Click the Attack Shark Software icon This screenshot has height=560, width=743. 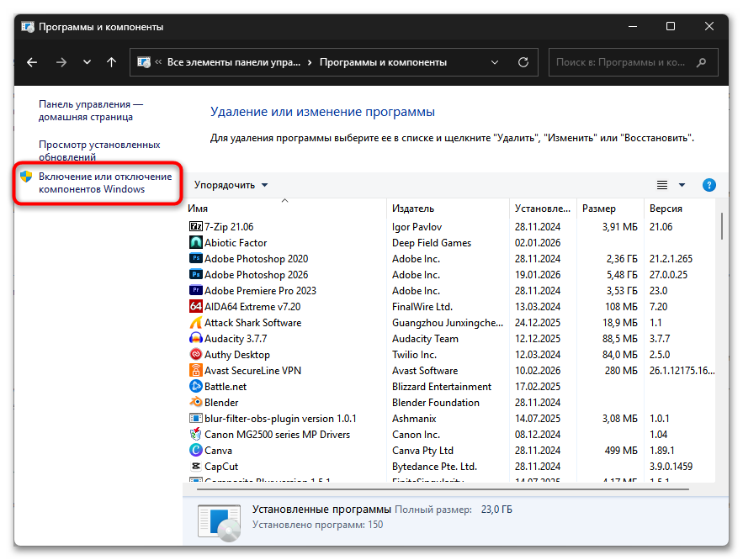[x=196, y=322]
